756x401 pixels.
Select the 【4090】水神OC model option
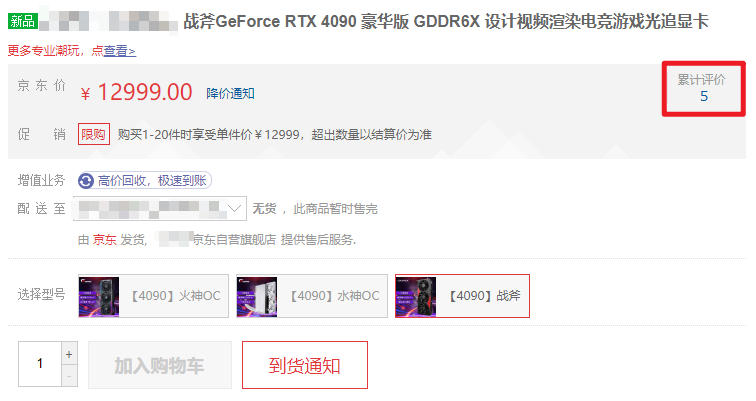tap(312, 296)
